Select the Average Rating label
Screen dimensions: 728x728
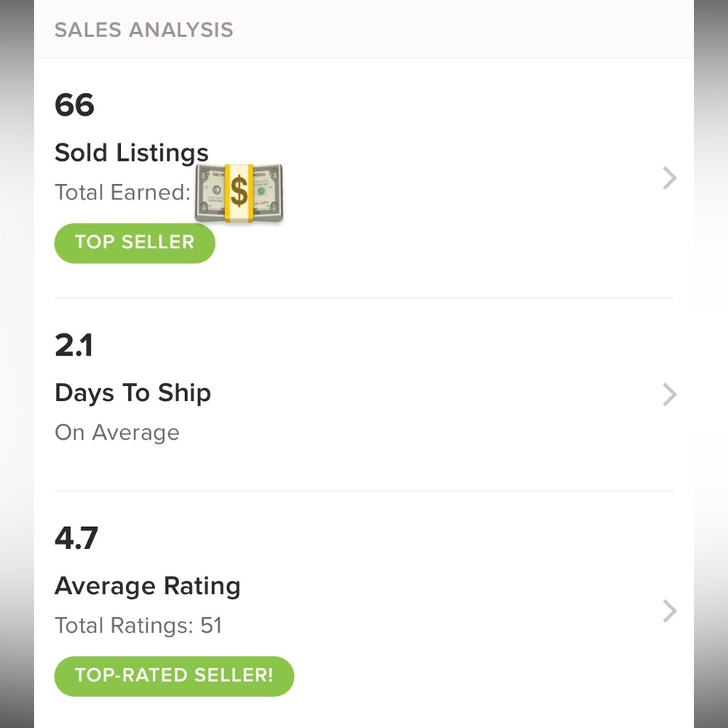(x=147, y=586)
